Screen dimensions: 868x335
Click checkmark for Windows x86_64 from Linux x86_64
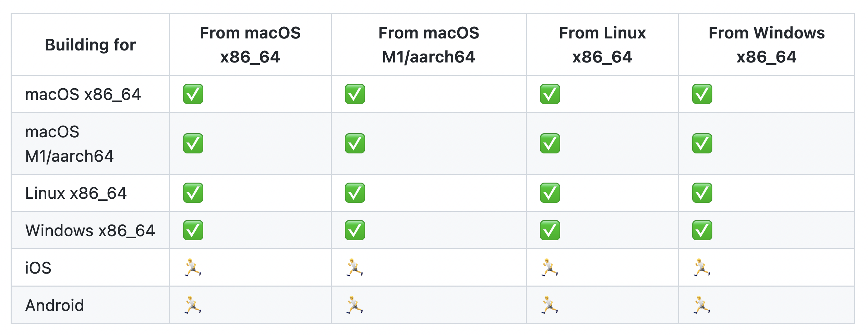click(550, 230)
